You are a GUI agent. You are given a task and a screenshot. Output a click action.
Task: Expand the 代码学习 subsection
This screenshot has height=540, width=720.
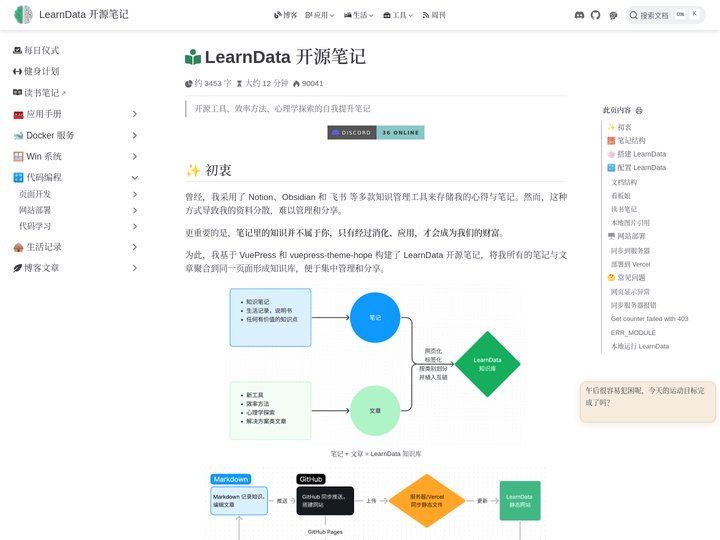click(134, 226)
